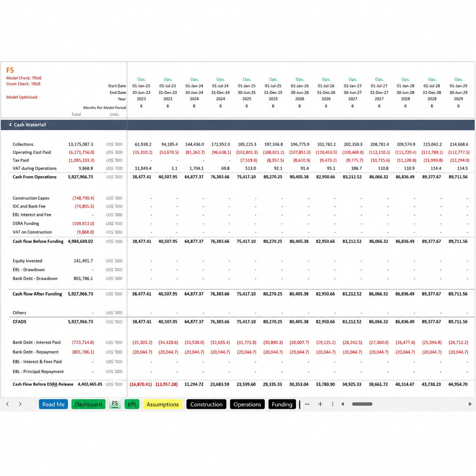Click horizontal scrollbar left arrow
This screenshot has width=476, height=476.
[x=343, y=404]
